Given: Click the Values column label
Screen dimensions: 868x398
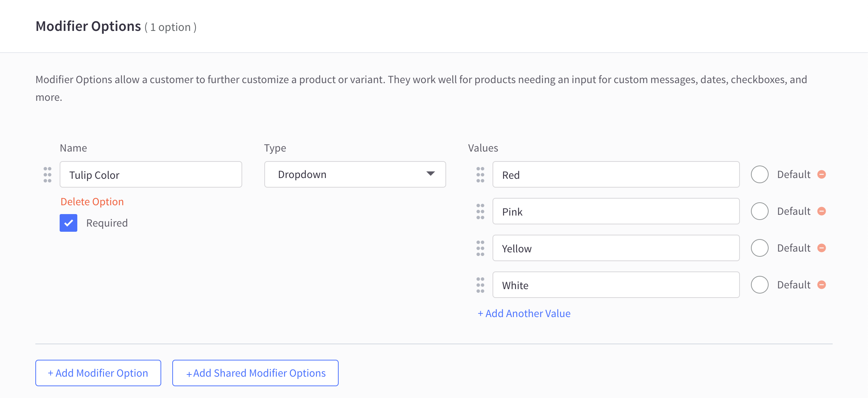Looking at the screenshot, I should 483,148.
